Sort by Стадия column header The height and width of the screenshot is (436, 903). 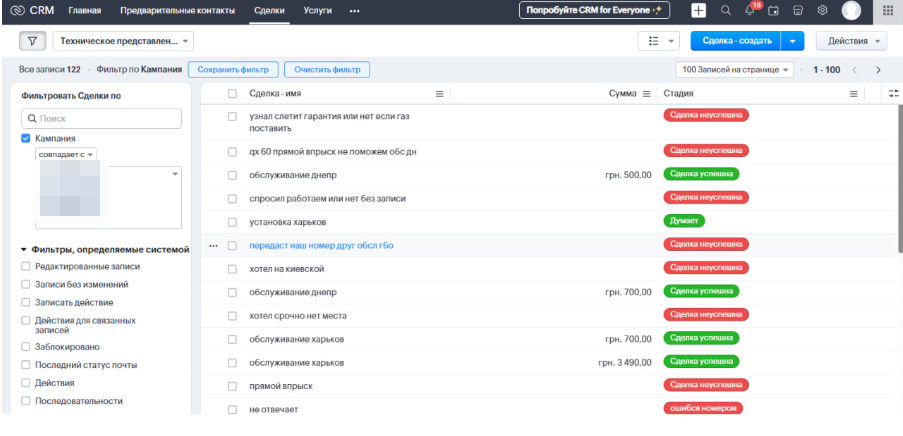coord(678,93)
